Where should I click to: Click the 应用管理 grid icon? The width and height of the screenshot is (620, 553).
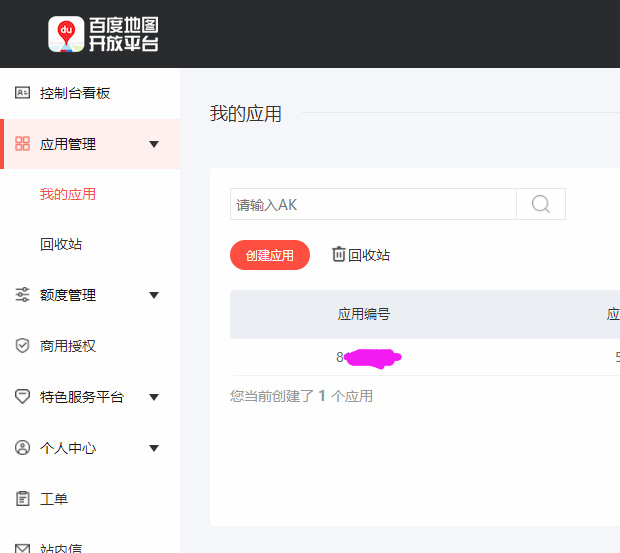[x=22, y=143]
